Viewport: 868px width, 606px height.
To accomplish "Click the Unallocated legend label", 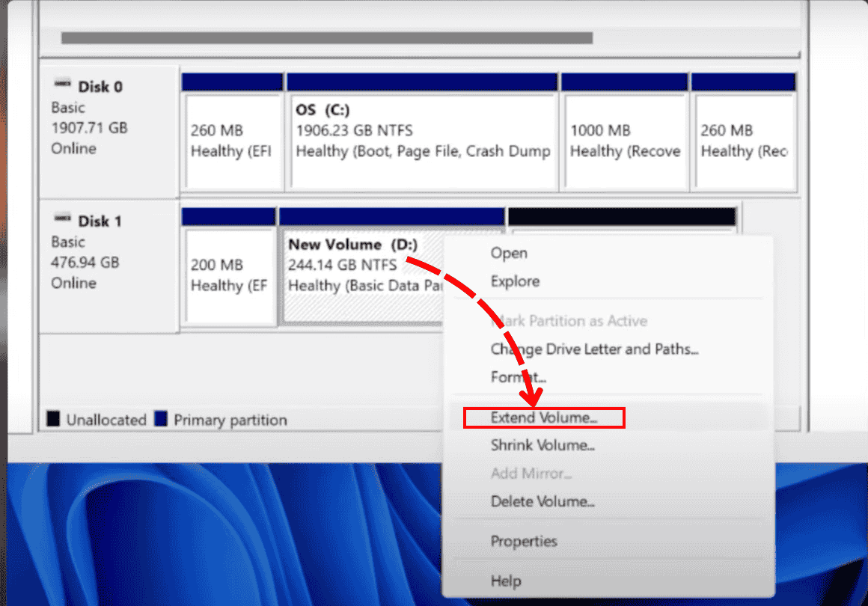I will [x=106, y=420].
